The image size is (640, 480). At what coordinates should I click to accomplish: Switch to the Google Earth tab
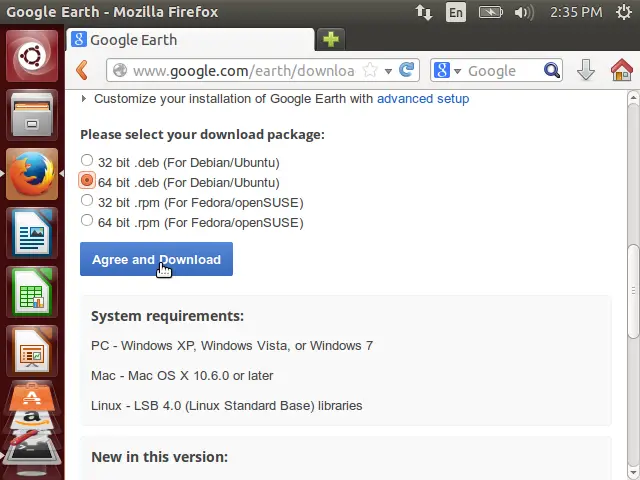coord(190,40)
